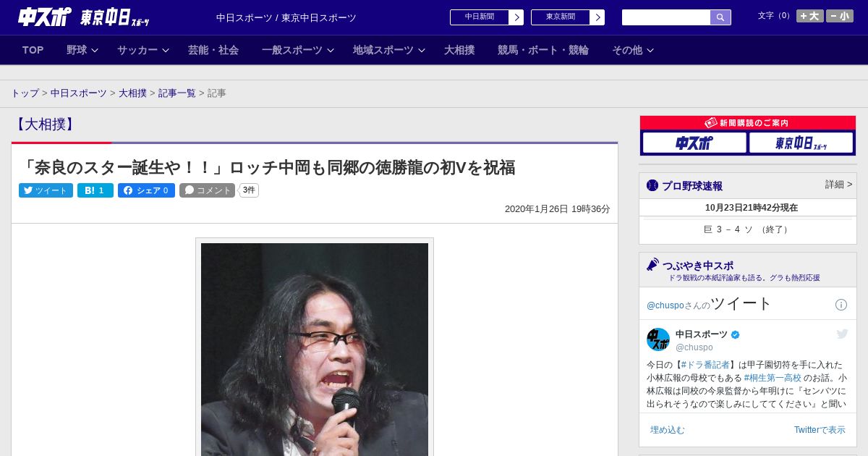
Task: Click the 中日スポーツ / 東京中日スポーツ header text
Action: 286,17
